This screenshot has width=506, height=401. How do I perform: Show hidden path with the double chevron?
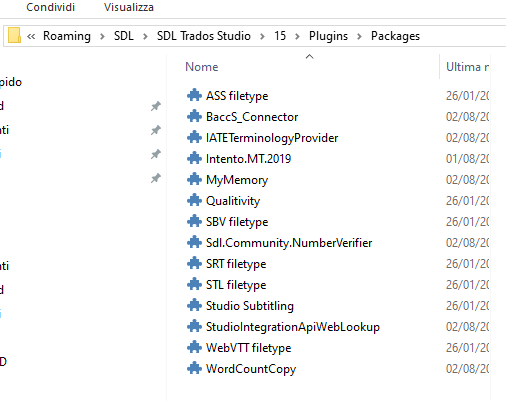click(x=31, y=36)
